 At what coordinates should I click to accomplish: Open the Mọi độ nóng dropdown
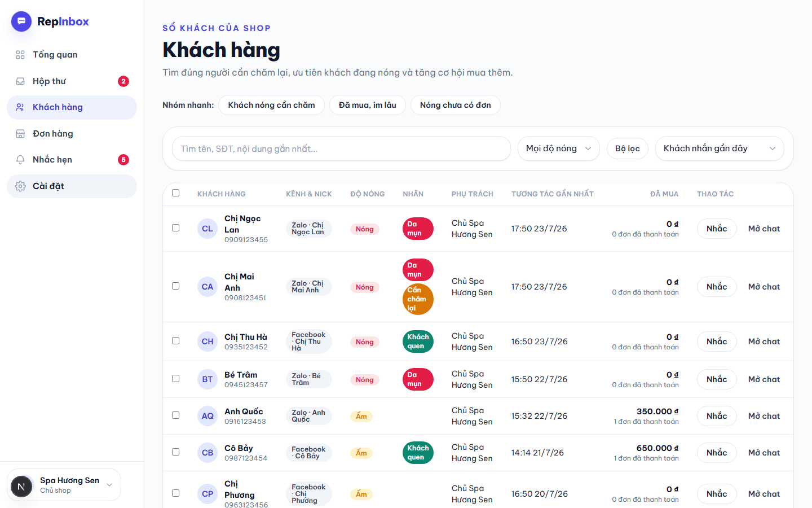(559, 148)
